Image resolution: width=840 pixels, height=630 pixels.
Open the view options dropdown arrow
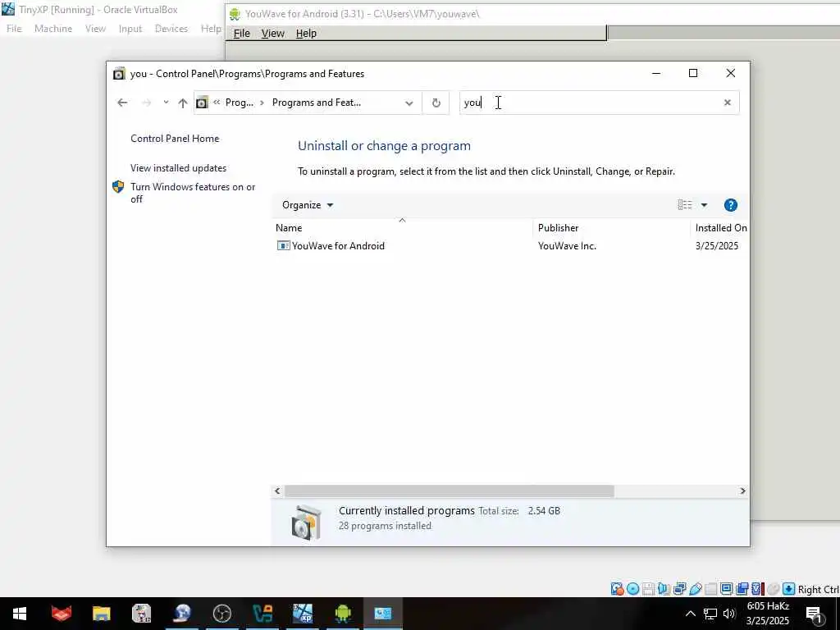(x=704, y=205)
